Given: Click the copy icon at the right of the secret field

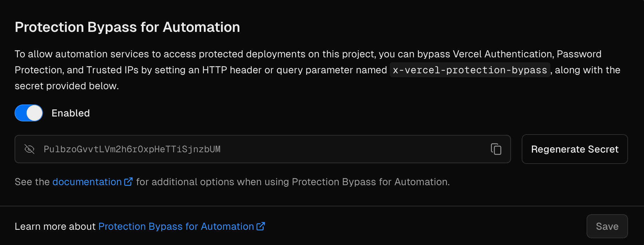Looking at the screenshot, I should point(496,149).
